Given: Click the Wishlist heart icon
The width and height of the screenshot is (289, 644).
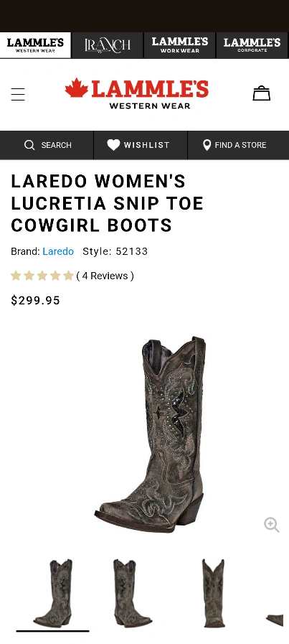Looking at the screenshot, I should 113,144.
